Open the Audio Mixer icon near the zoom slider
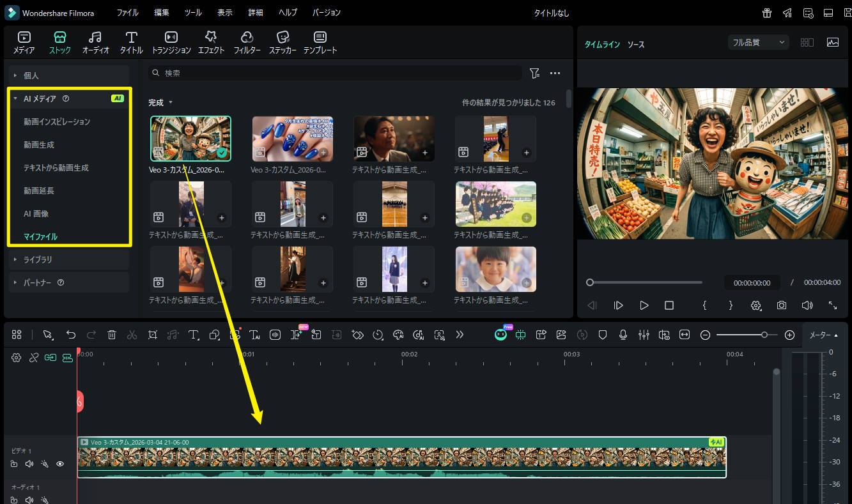 tap(644, 334)
